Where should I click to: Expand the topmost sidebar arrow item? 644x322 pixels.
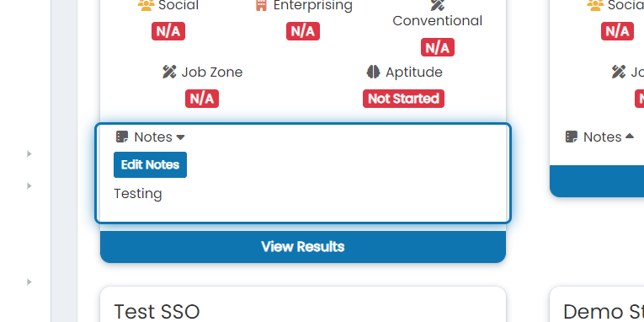click(x=29, y=153)
